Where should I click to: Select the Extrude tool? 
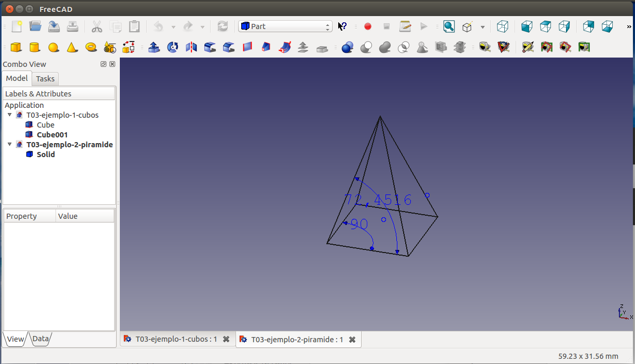click(x=154, y=48)
